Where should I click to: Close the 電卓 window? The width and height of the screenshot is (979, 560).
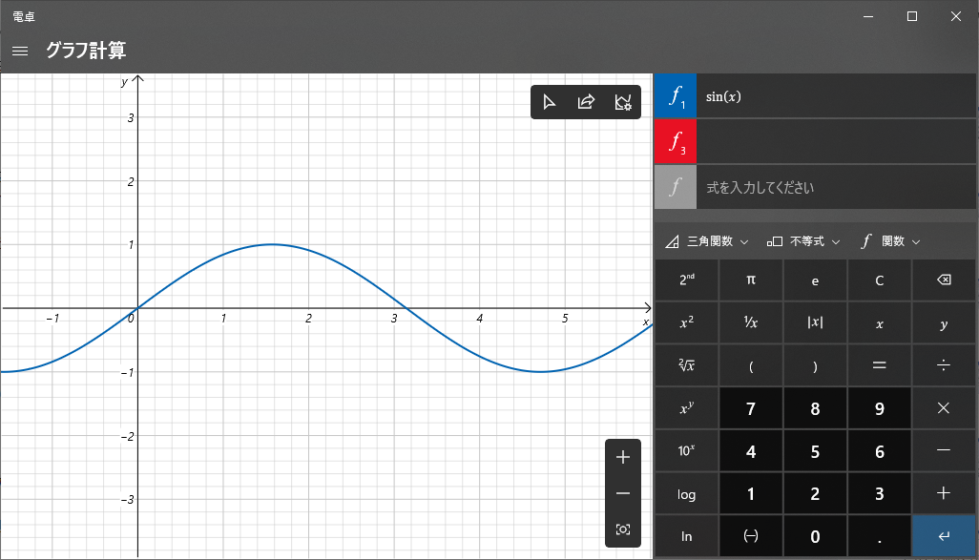956,16
